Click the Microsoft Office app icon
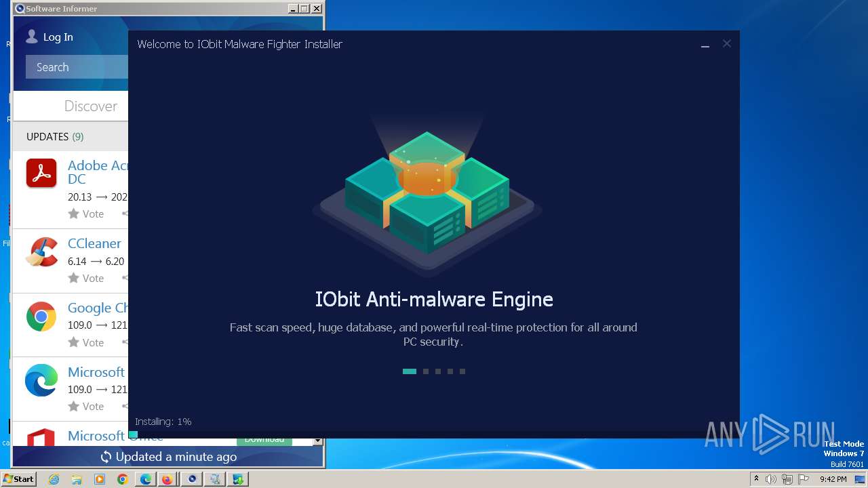This screenshot has height=488, width=868. pos(41,436)
